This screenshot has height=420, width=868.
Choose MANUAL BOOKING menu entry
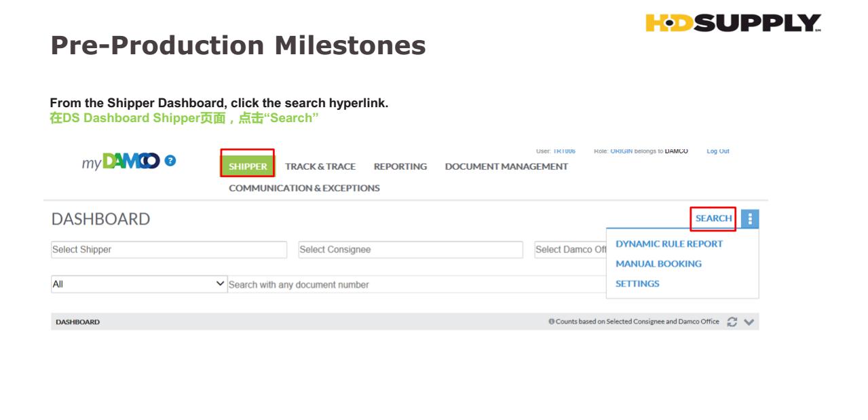tap(658, 263)
